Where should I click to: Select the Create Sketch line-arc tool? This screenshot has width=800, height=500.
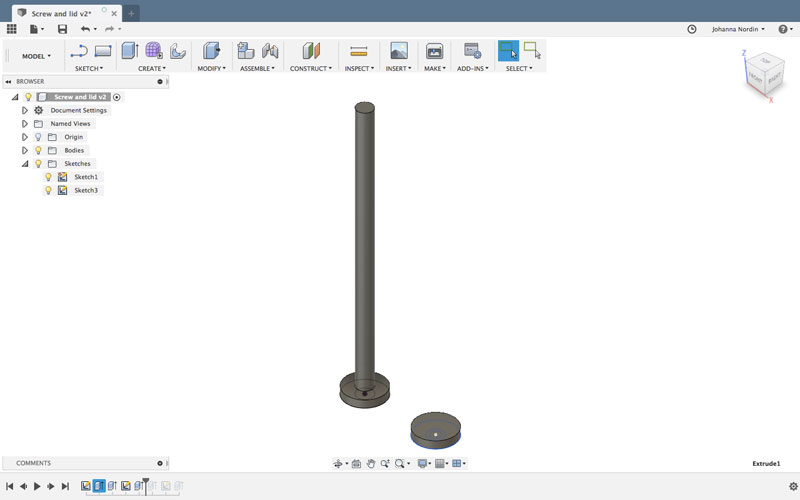tap(79, 51)
